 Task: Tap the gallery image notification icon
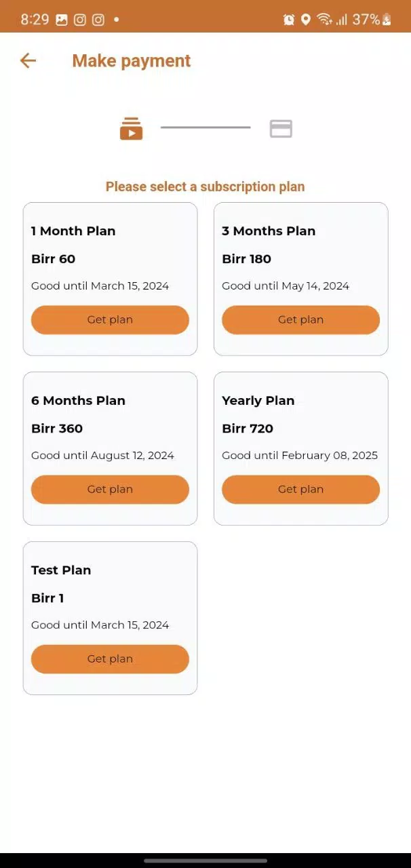tap(62, 20)
